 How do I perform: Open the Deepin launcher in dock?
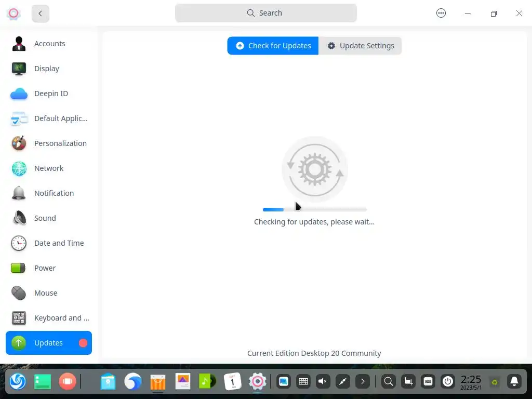18,381
